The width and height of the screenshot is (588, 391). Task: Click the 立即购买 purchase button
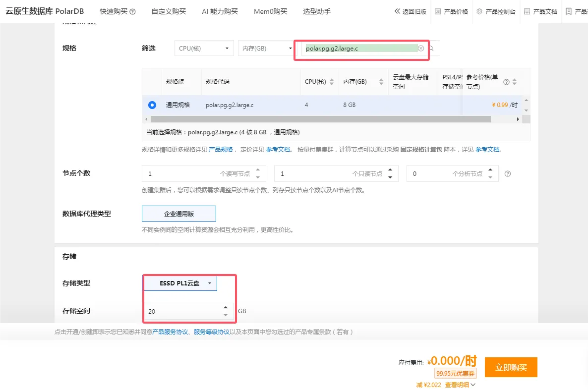point(511,367)
